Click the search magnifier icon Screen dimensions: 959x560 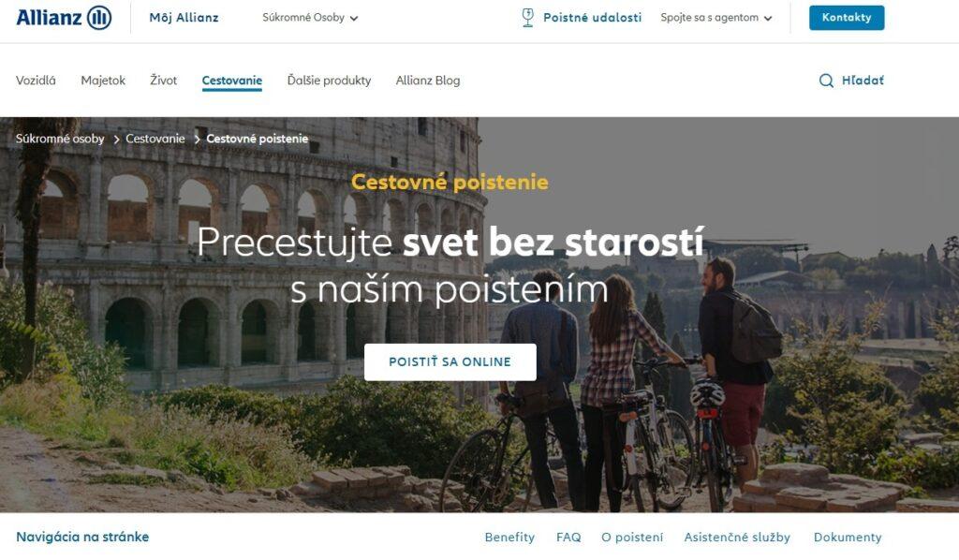[x=826, y=81]
